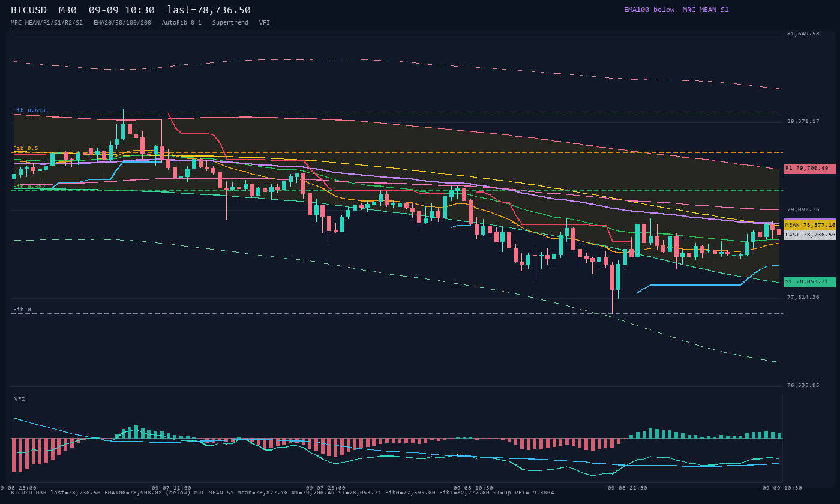Select the EMA20/50/100/200 indicator label
Screen dimensions: 840x504
122,23
